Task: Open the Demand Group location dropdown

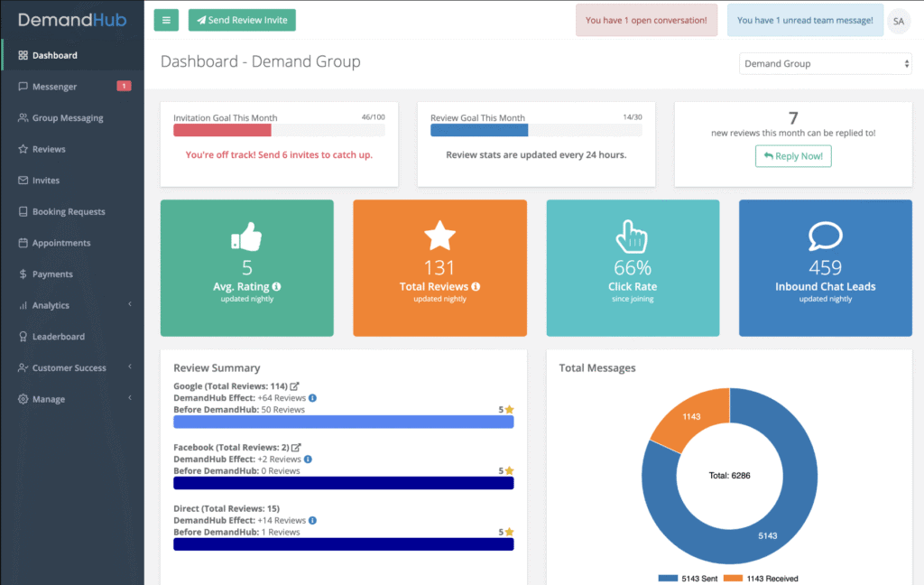Action: (x=826, y=64)
